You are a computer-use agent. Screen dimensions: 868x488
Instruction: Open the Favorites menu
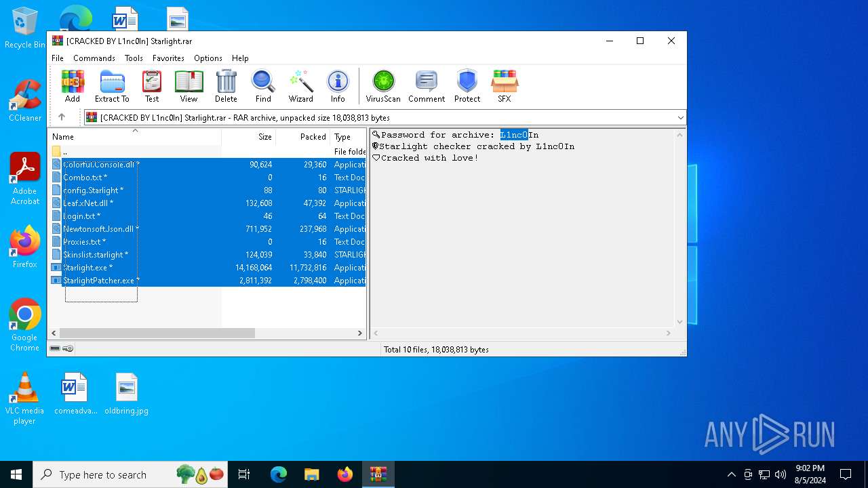pyautogui.click(x=168, y=58)
